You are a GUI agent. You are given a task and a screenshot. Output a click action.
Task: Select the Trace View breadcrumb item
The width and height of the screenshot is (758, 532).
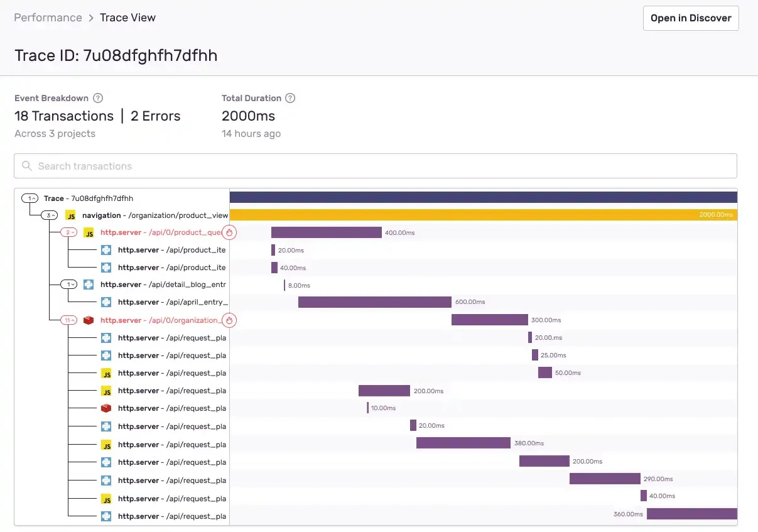pyautogui.click(x=127, y=17)
